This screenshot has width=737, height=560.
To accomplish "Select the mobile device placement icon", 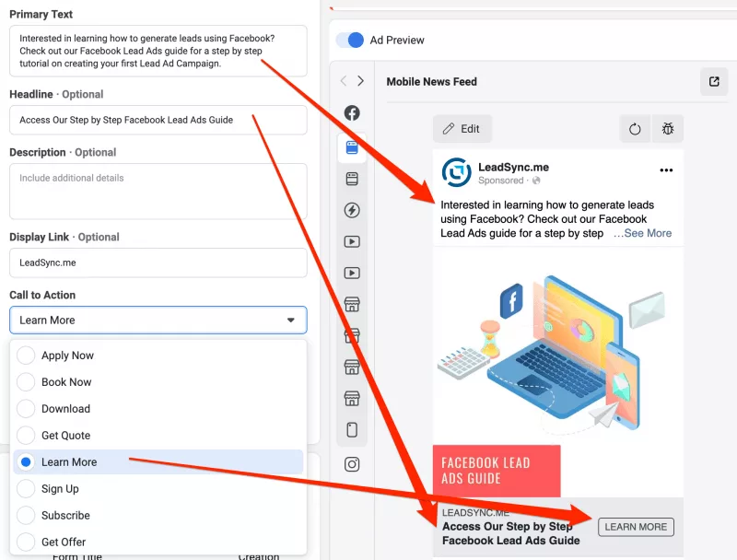I will [353, 429].
